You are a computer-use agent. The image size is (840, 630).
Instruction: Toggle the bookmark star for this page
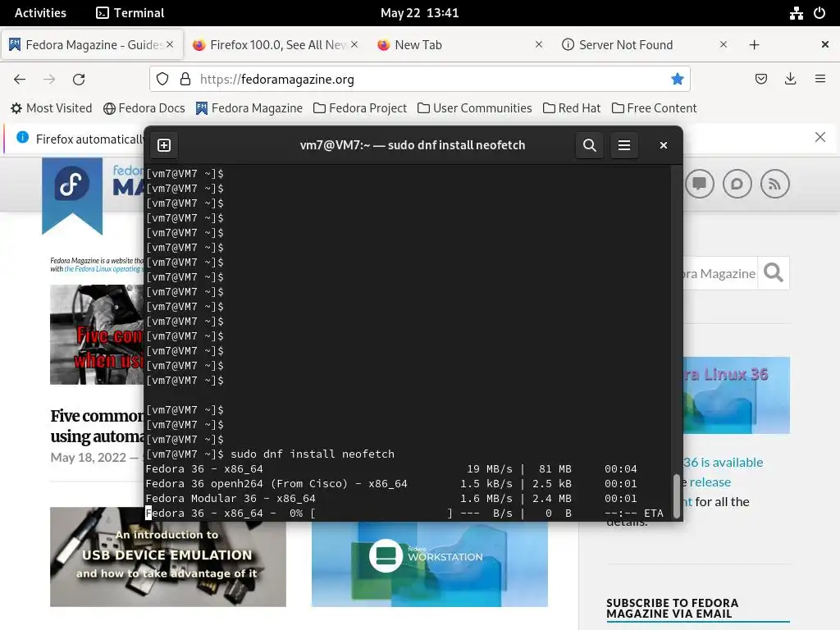[x=677, y=80]
